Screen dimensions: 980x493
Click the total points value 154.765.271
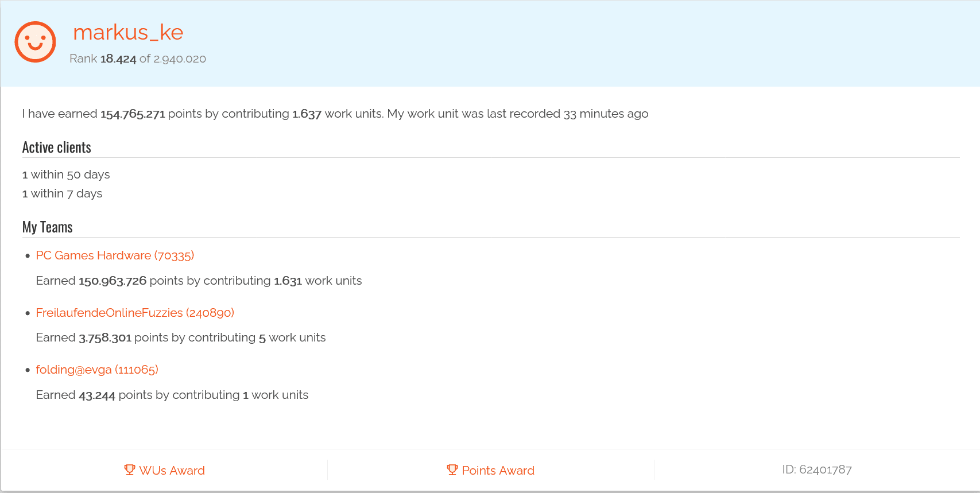coord(133,114)
